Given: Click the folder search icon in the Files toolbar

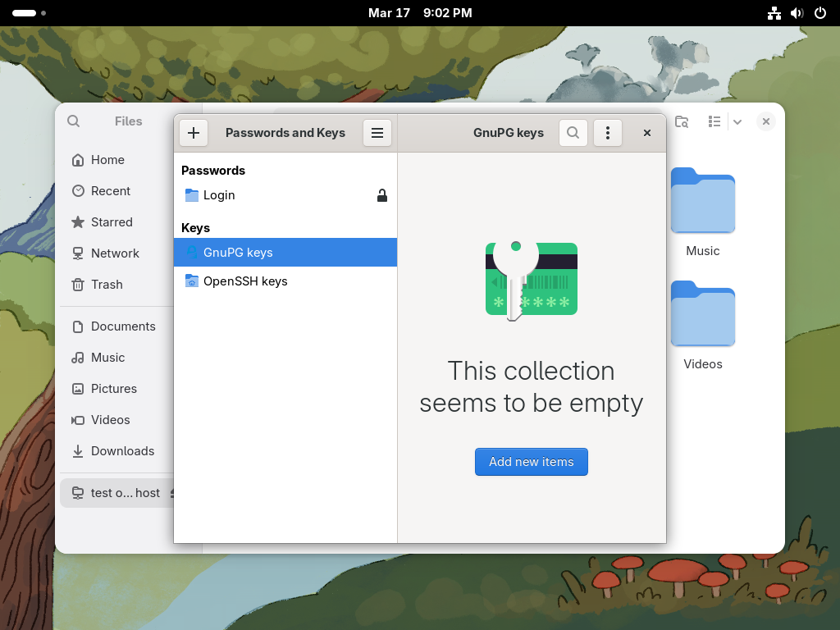Looking at the screenshot, I should (682, 121).
